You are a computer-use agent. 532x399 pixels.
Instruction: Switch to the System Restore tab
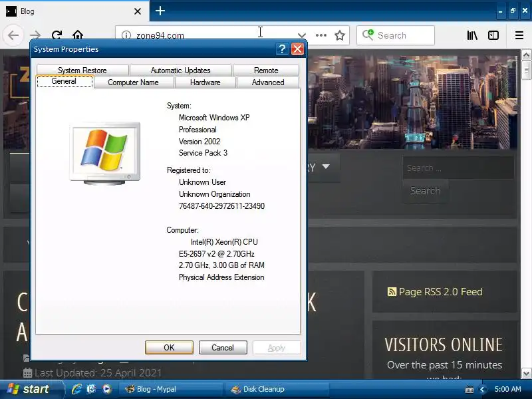click(82, 70)
